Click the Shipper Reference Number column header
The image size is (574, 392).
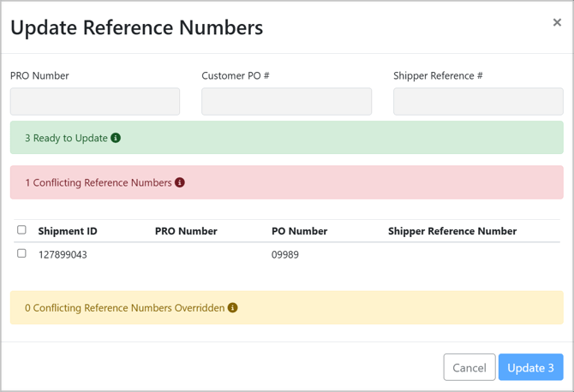(x=451, y=231)
